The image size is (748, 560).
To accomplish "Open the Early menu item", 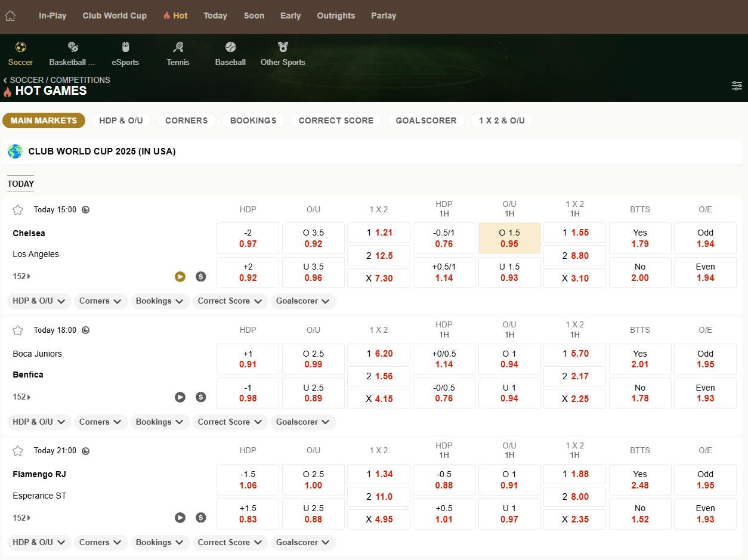I will (x=290, y=16).
